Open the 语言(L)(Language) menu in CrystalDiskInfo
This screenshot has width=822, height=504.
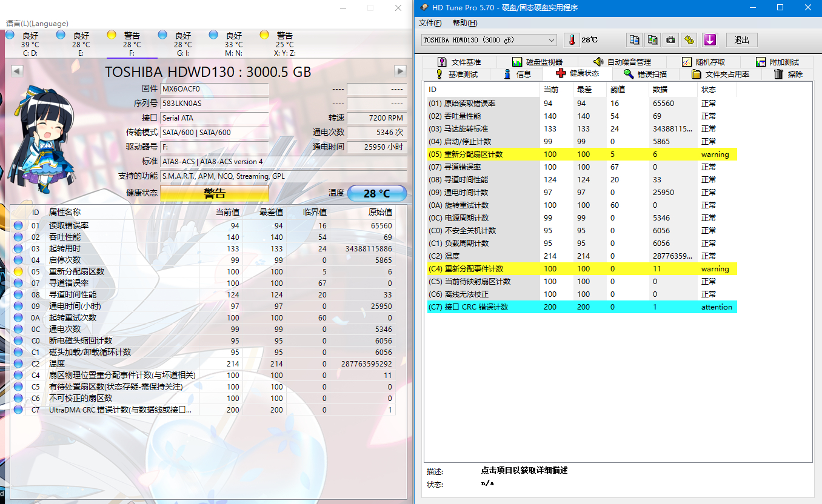click(x=37, y=23)
